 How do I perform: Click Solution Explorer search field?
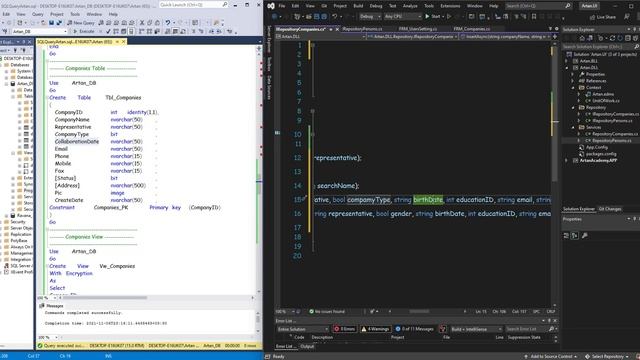coord(600,47)
